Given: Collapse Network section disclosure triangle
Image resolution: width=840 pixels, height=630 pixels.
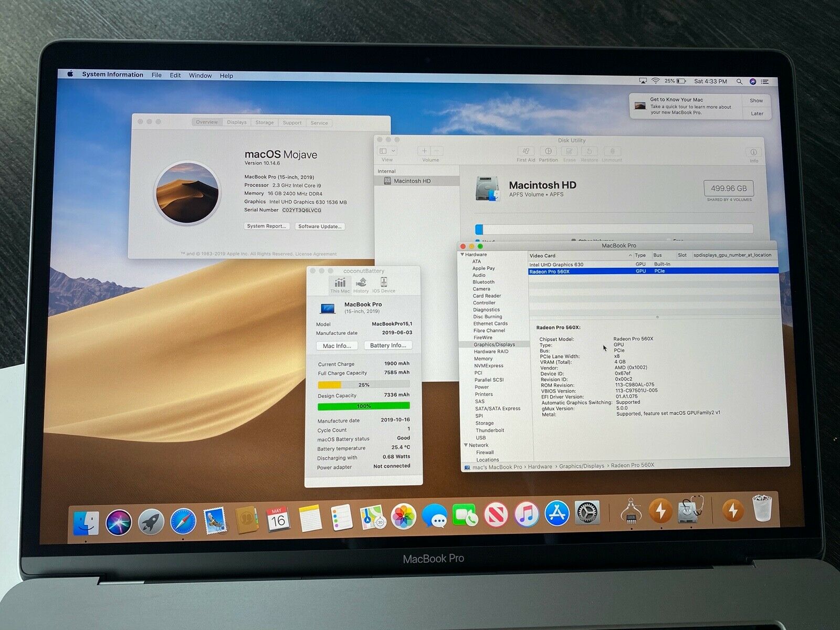Looking at the screenshot, I should click(x=466, y=445).
